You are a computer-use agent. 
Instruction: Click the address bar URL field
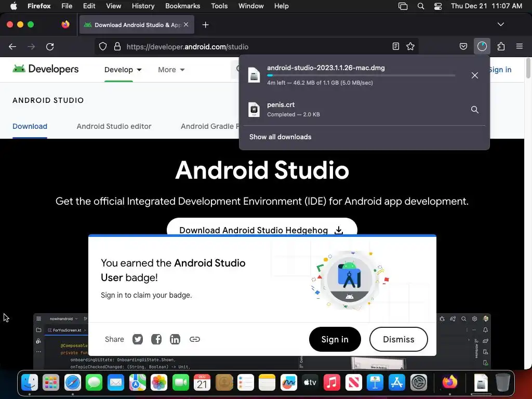(x=257, y=46)
